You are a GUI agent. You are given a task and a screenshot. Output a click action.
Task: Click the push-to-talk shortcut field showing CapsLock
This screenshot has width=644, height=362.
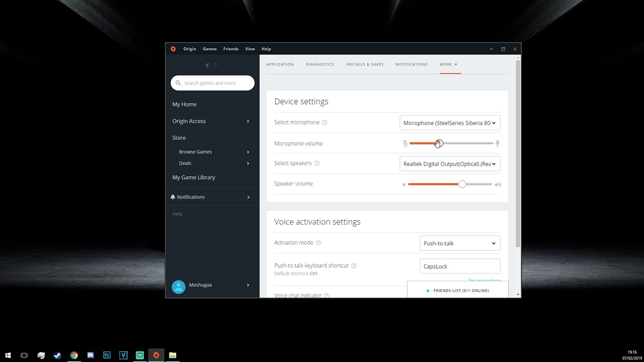(460, 266)
